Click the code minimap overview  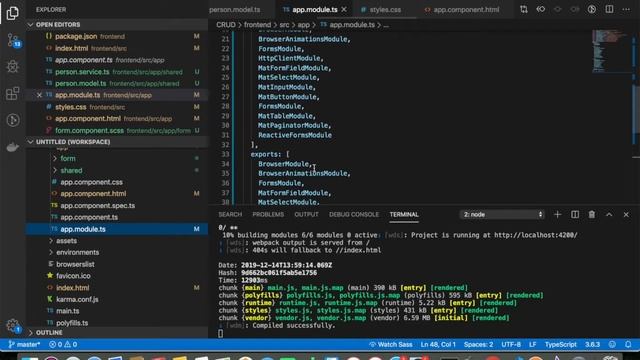[x=611, y=51]
